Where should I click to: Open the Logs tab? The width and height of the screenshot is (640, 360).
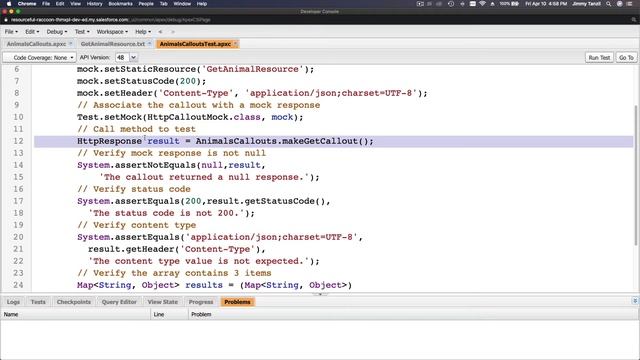(13, 302)
